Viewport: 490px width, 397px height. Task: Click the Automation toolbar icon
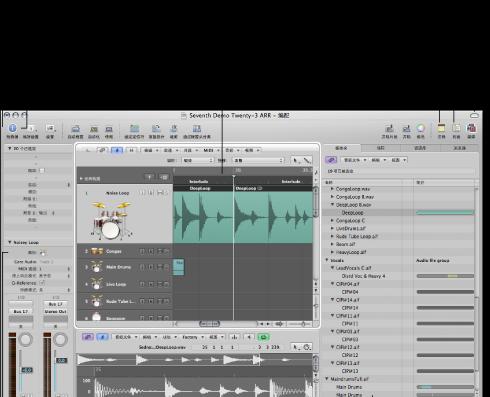(x=94, y=129)
